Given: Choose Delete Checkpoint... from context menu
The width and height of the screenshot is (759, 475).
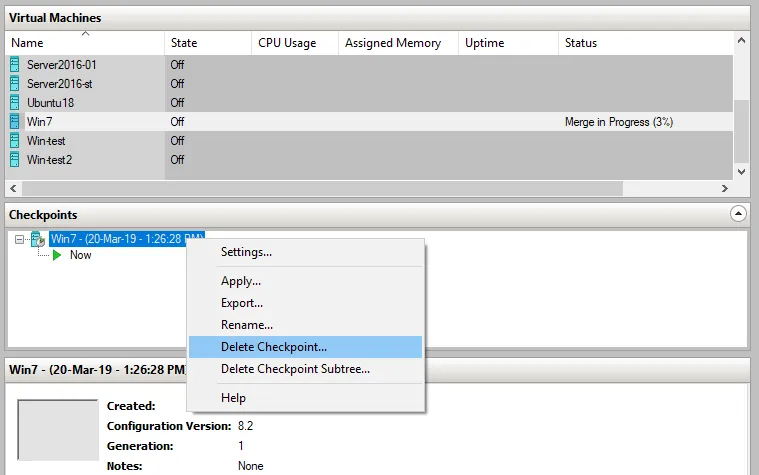Looking at the screenshot, I should (x=273, y=347).
